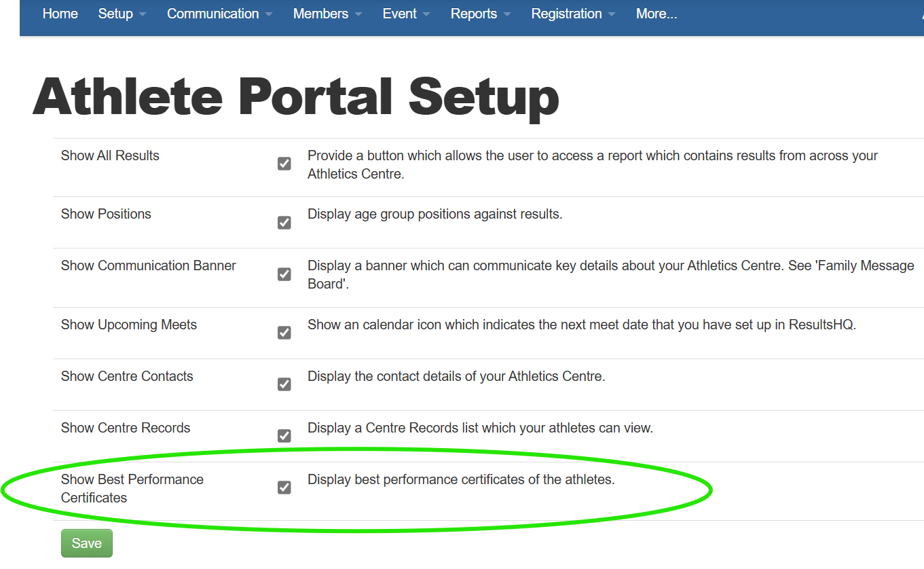Image resolution: width=924 pixels, height=569 pixels.
Task: Open the Home menu item
Action: pyautogui.click(x=60, y=14)
